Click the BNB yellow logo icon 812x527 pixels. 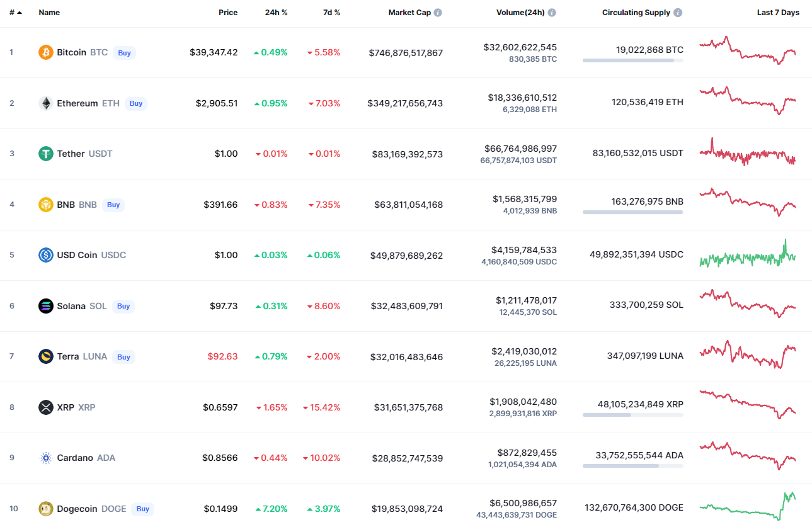[46, 205]
